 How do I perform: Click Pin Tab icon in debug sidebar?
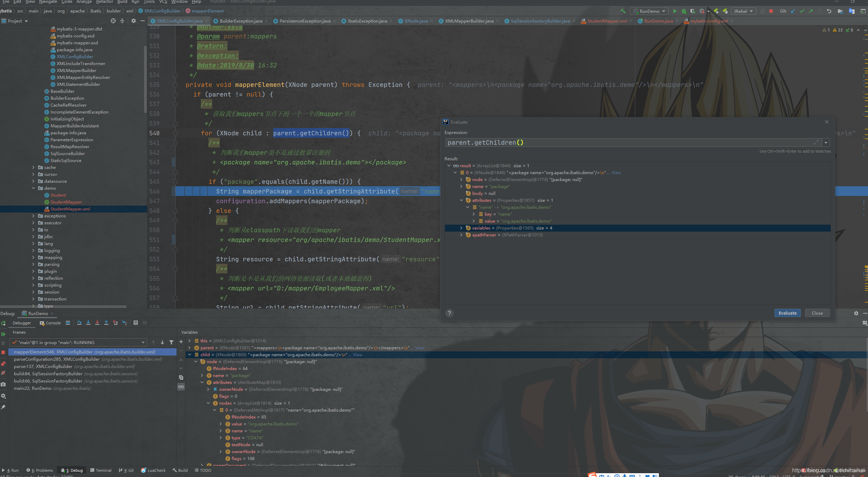[3, 407]
